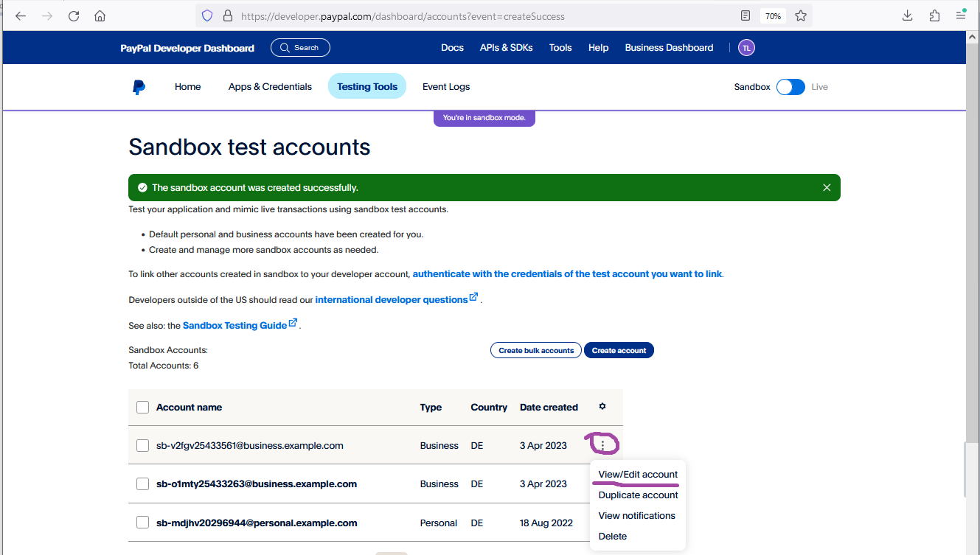Bookmark this page with star icon
This screenshot has width=980, height=555.
[801, 16]
